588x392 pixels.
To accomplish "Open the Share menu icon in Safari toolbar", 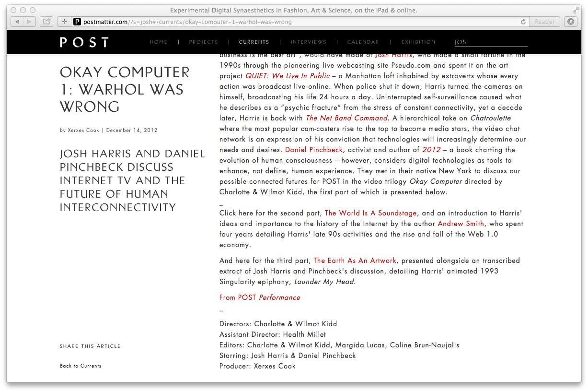I will tap(46, 22).
